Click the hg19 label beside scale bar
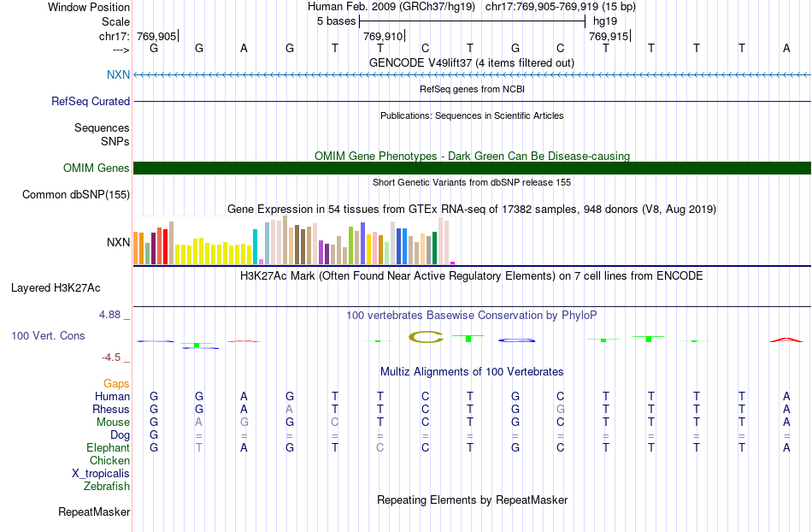The height and width of the screenshot is (532, 812). pyautogui.click(x=605, y=21)
